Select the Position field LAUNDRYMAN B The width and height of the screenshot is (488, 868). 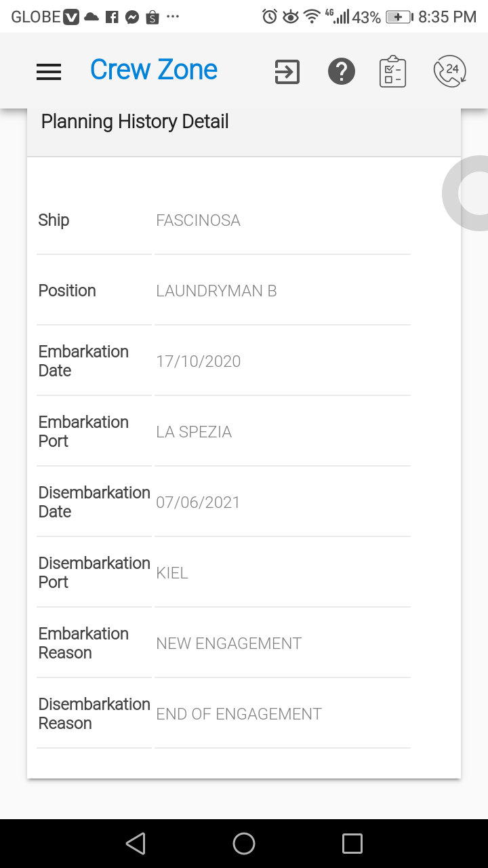click(283, 291)
